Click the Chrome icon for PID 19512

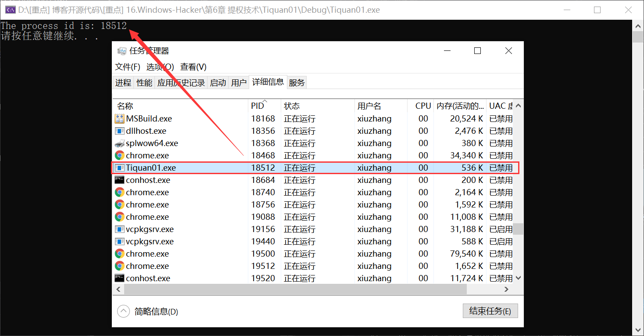pyautogui.click(x=119, y=266)
